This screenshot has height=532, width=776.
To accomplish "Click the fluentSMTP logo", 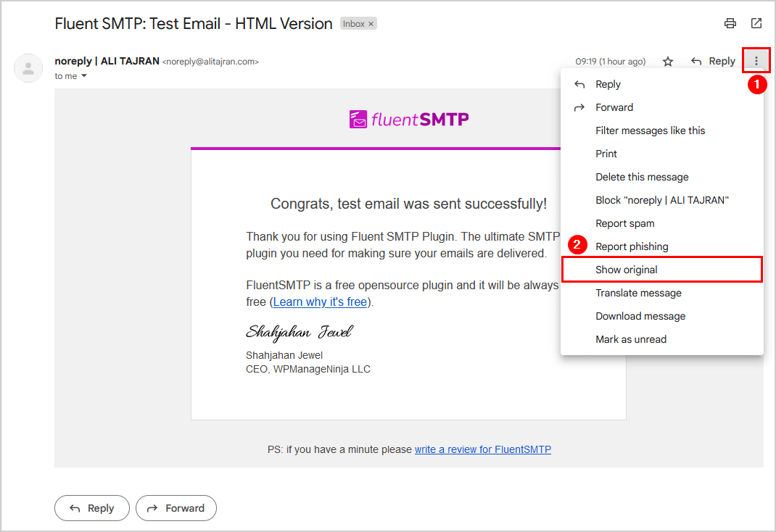I will click(x=409, y=119).
